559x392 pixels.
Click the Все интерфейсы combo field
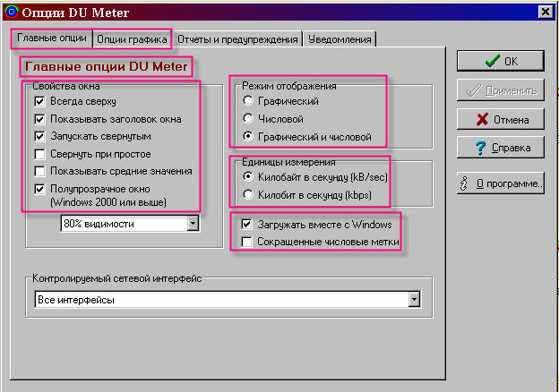point(228,300)
